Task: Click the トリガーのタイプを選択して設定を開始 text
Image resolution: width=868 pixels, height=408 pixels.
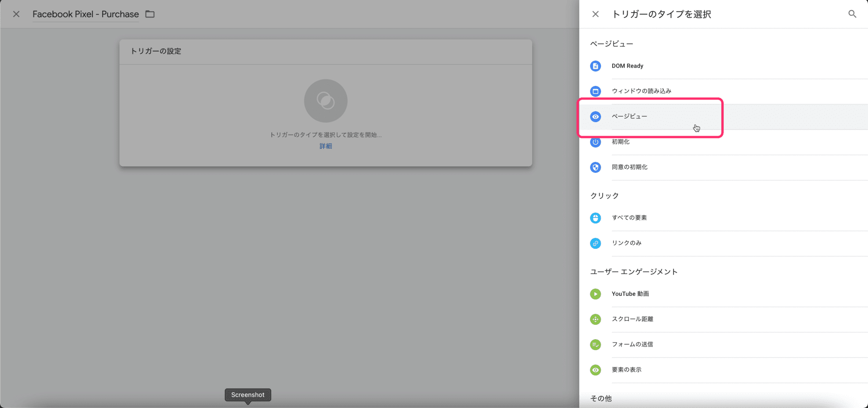Action: click(x=326, y=135)
